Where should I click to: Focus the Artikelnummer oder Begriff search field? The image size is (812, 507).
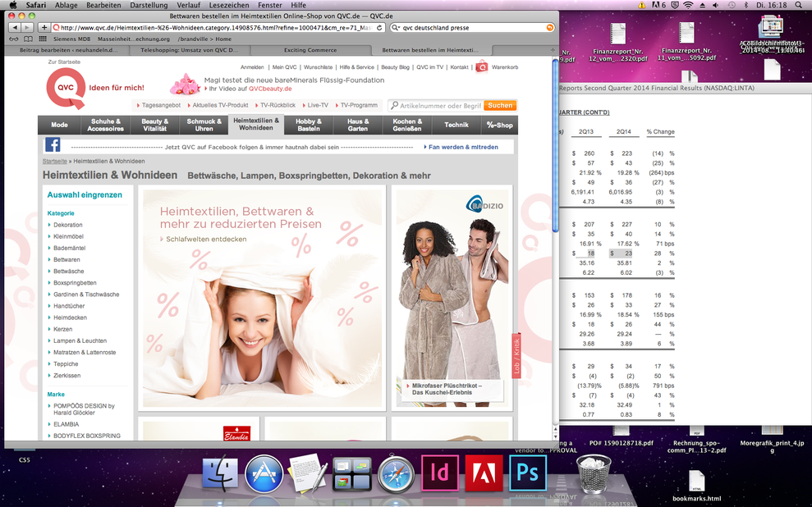(x=436, y=106)
